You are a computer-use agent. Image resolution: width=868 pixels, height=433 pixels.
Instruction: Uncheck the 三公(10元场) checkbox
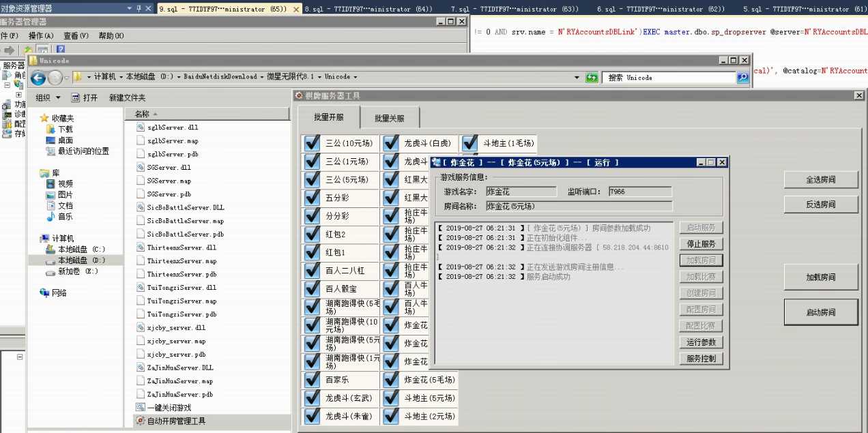click(313, 143)
